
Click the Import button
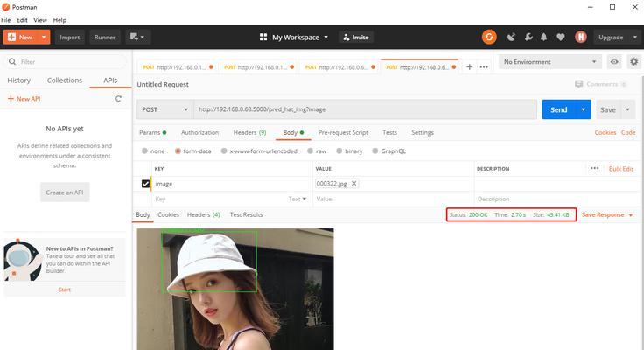70,38
